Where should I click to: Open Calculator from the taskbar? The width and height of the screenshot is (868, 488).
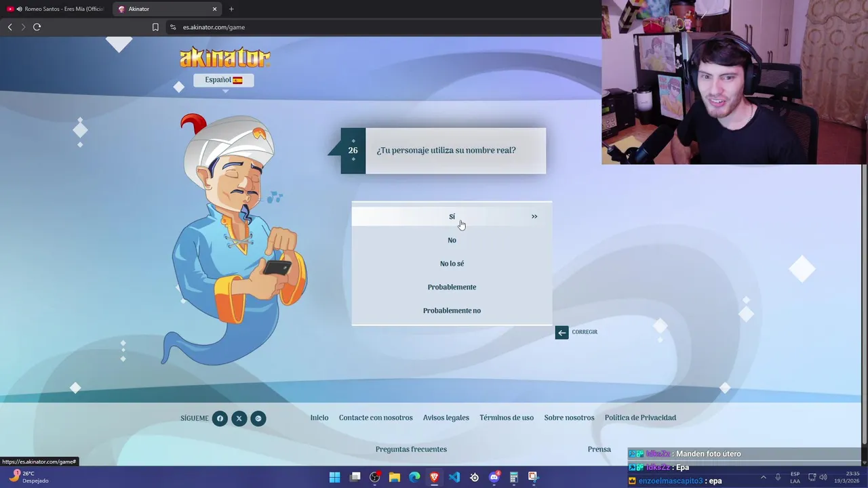(514, 477)
